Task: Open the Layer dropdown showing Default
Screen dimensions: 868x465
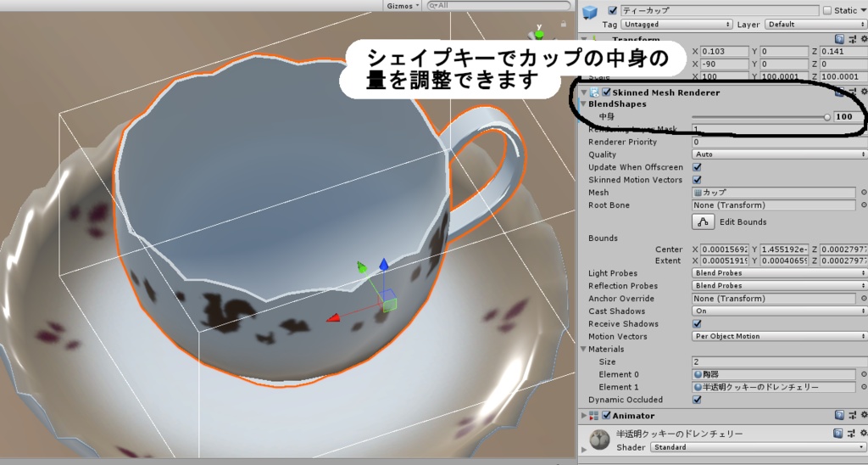Action: tap(816, 25)
